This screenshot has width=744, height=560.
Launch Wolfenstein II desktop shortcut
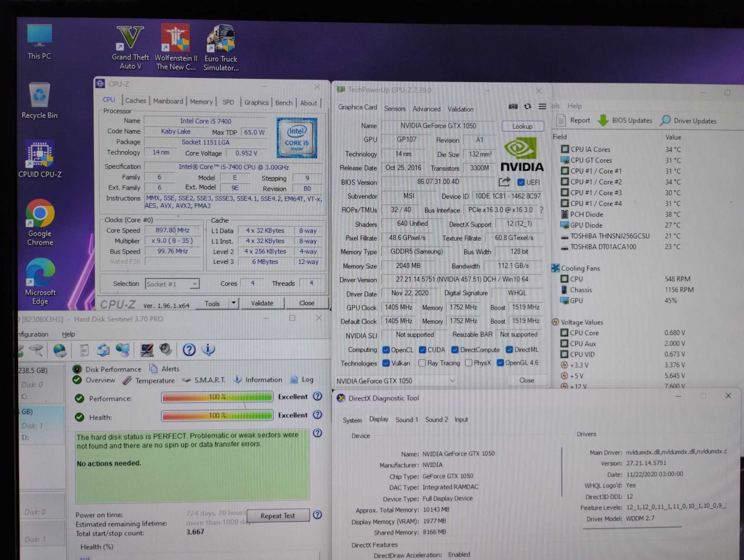pos(176,47)
